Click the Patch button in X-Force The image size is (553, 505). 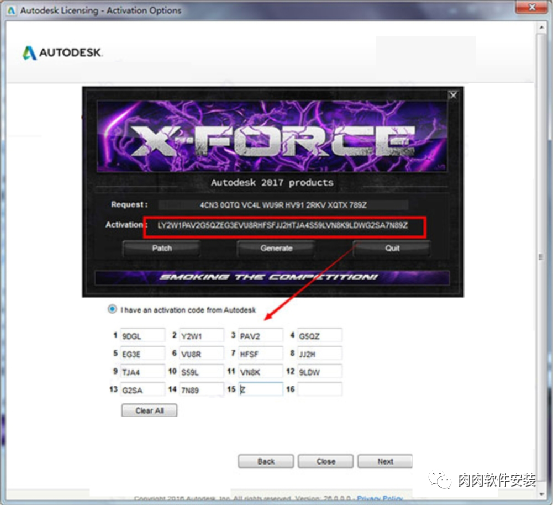(162, 248)
